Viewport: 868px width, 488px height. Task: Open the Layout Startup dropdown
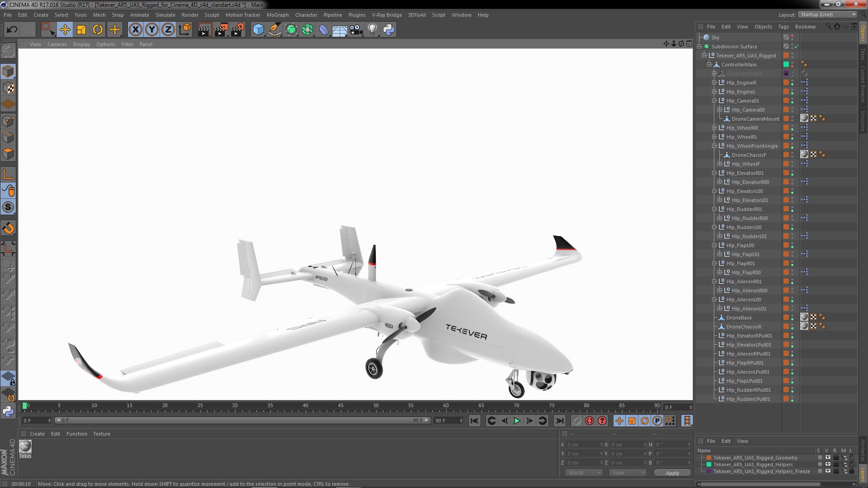[x=827, y=14]
